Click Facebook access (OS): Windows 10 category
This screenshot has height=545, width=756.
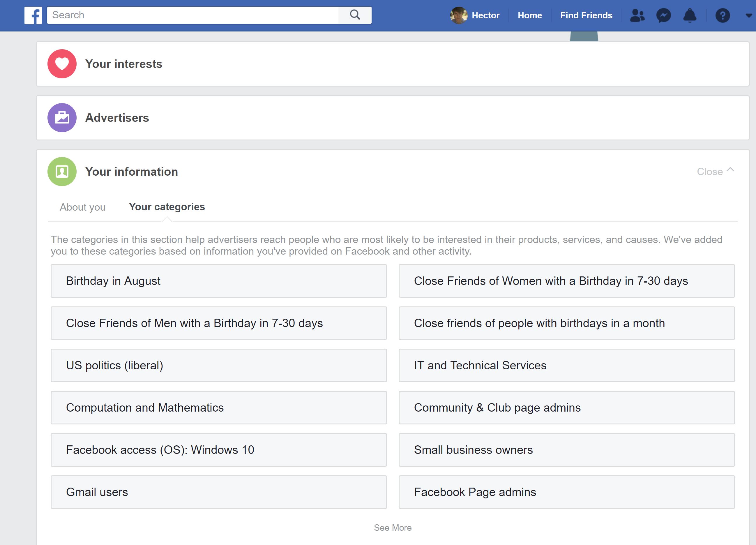coord(219,450)
